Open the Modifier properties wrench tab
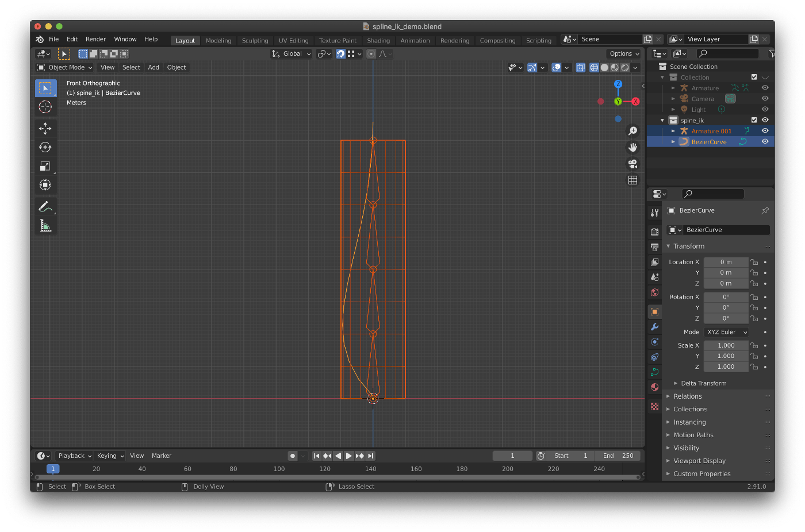805x532 pixels. point(654,327)
